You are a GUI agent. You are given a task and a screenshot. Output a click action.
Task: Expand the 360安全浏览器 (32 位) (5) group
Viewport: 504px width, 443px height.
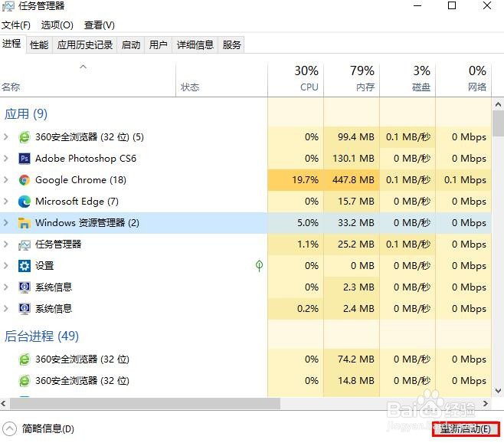pos(6,137)
